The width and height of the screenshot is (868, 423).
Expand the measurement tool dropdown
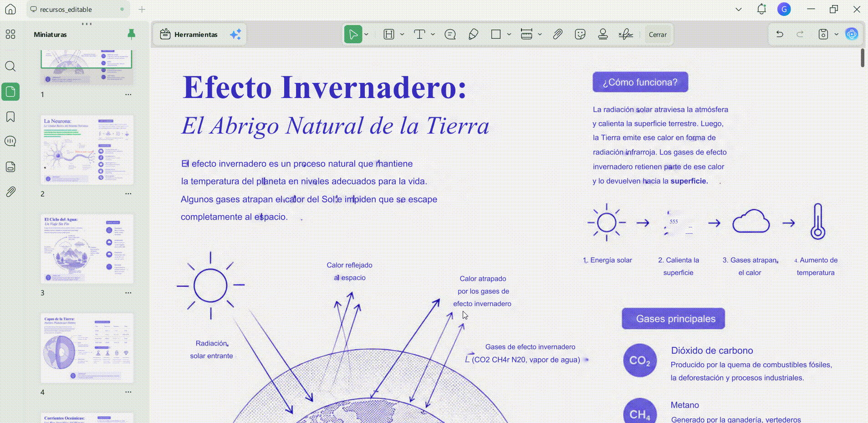click(x=540, y=35)
